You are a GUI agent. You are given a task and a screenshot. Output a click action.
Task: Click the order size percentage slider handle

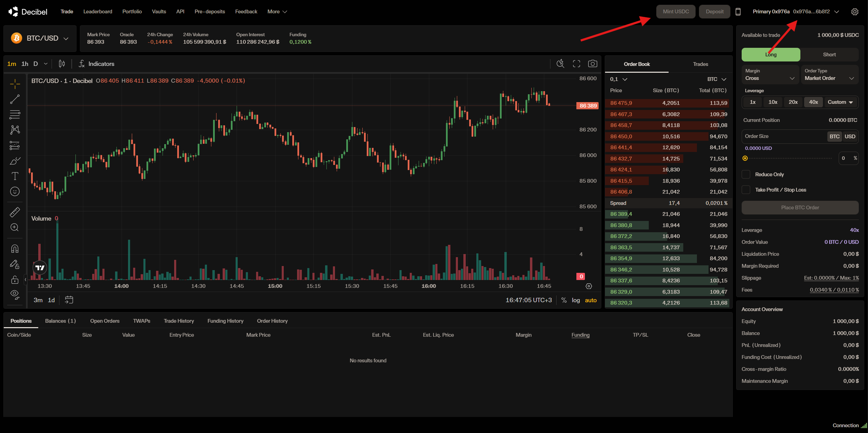pos(745,158)
